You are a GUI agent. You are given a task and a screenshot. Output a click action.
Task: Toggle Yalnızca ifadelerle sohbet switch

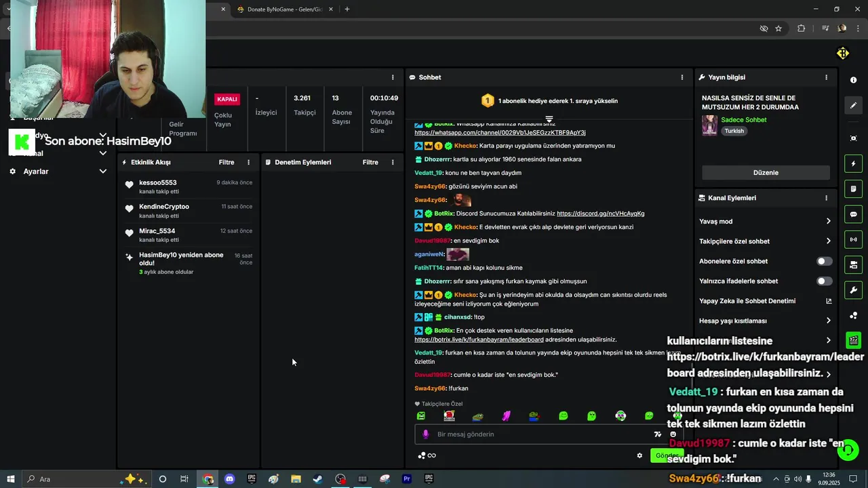tap(824, 281)
